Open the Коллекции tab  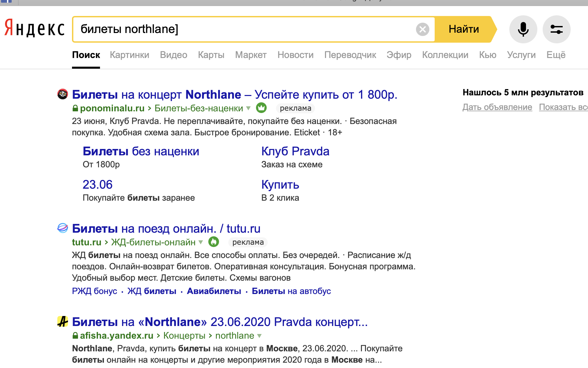click(x=445, y=55)
